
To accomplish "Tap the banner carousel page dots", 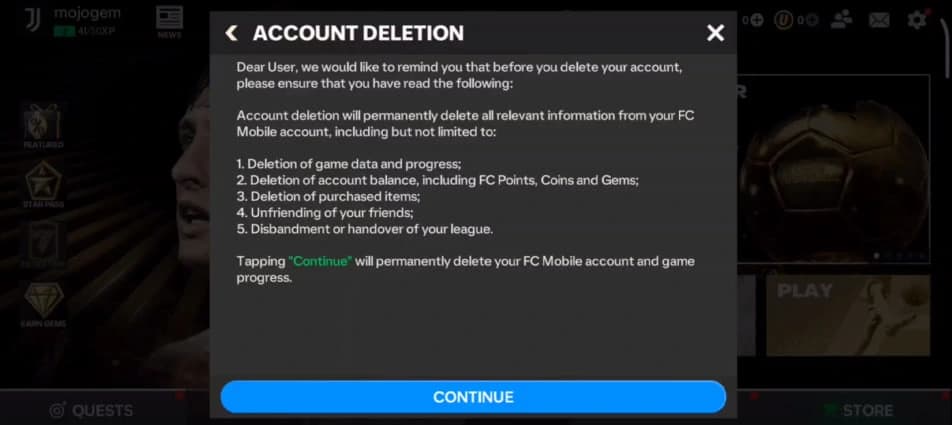I will (x=899, y=256).
